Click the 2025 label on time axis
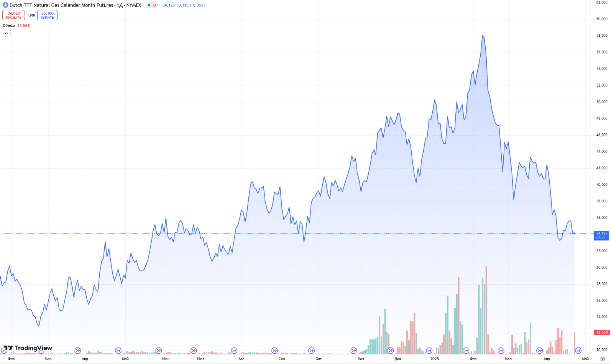The width and height of the screenshot is (611, 364). pyautogui.click(x=434, y=359)
